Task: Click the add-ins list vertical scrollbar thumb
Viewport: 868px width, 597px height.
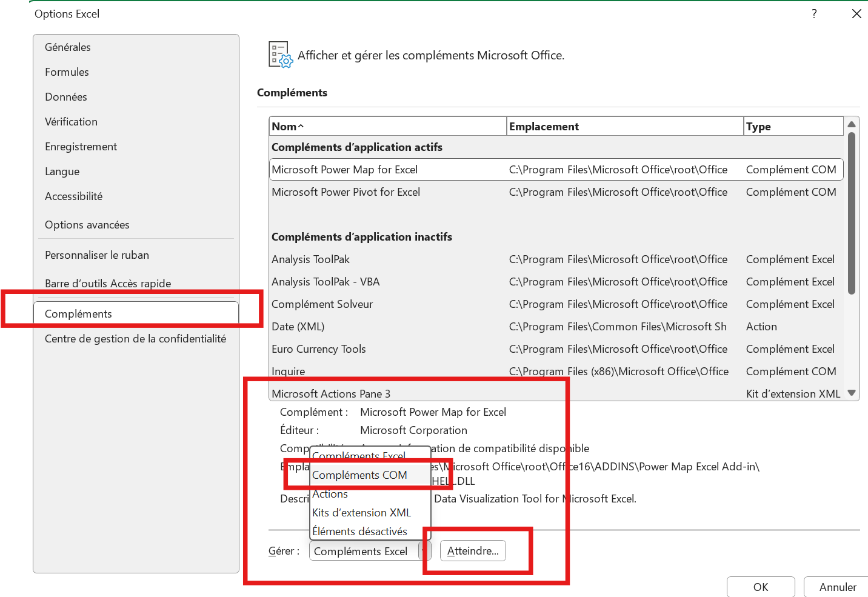Action: click(852, 213)
